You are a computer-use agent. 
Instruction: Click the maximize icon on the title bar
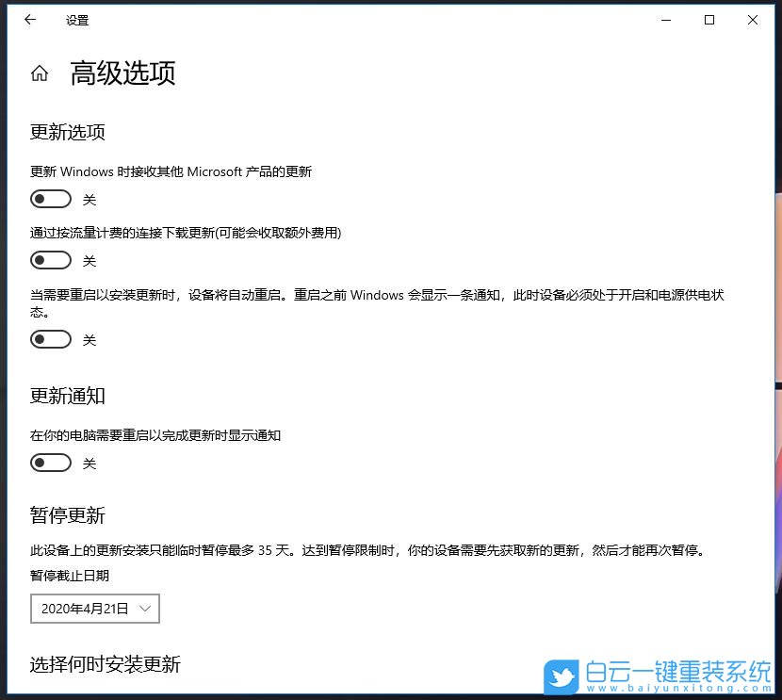(x=709, y=19)
